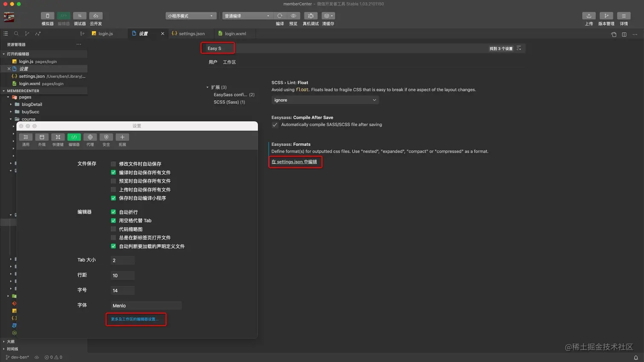Expand the blogDetail folder
Screen dimensions: 644x362
(x=11, y=104)
